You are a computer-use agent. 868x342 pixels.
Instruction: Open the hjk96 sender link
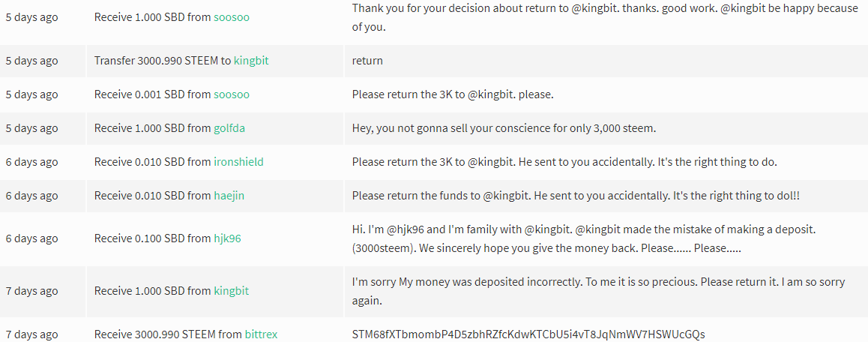tap(227, 238)
